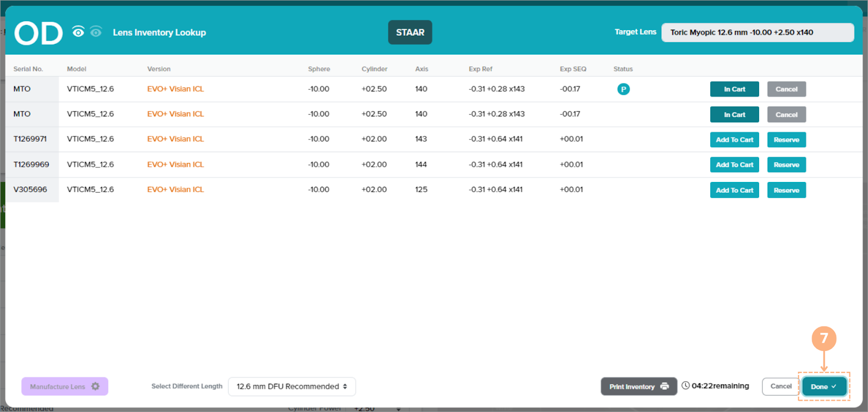This screenshot has height=412, width=868.
Task: Click the checkmark on the Done button
Action: click(x=834, y=387)
